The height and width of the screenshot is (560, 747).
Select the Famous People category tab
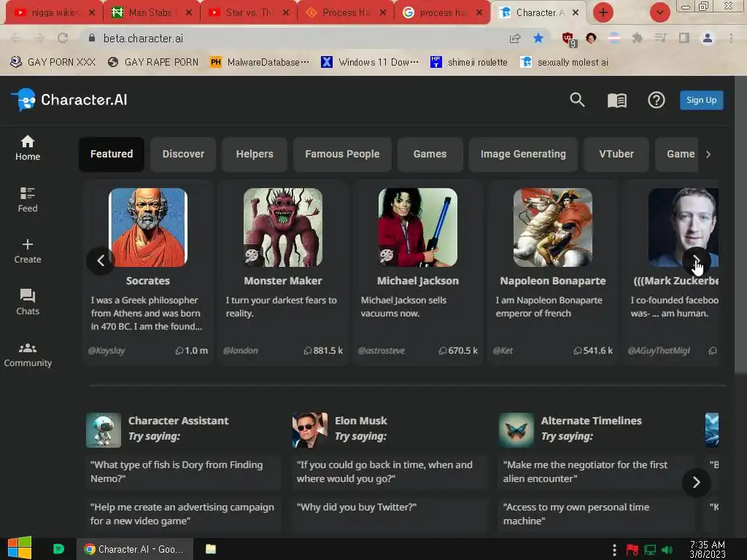pyautogui.click(x=342, y=155)
